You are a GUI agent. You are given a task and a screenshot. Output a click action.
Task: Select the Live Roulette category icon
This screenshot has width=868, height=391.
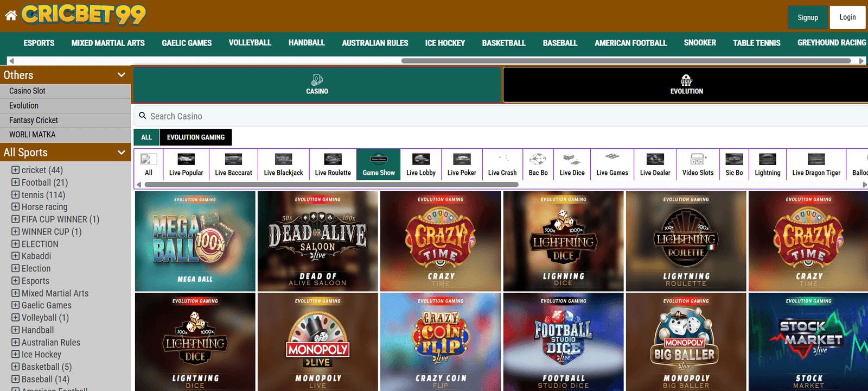coord(333,159)
